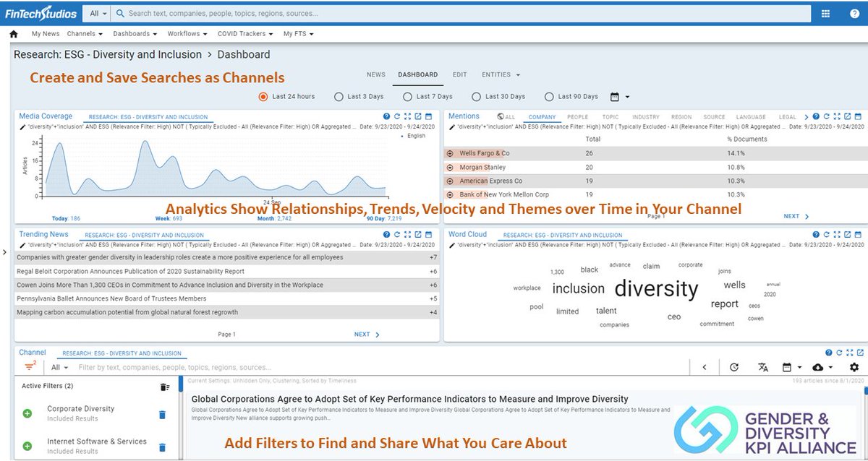This screenshot has width=868, height=461.
Task: Toggle Bank of New York Mellon exclude icon
Action: [450, 194]
